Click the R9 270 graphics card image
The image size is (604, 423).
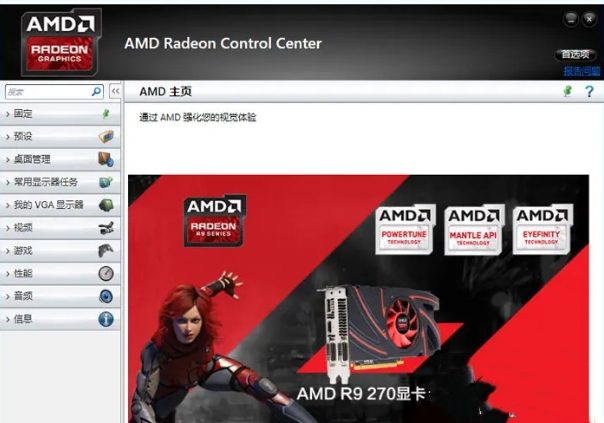381,333
